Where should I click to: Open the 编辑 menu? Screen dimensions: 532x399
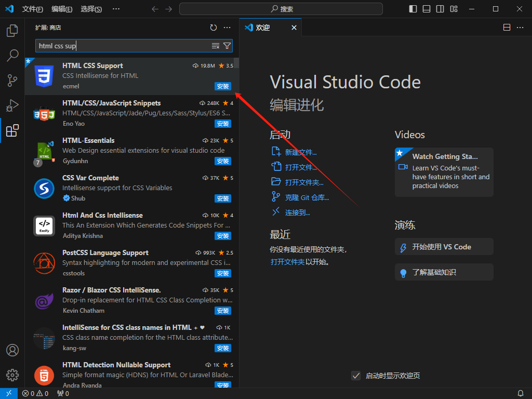(x=62, y=9)
